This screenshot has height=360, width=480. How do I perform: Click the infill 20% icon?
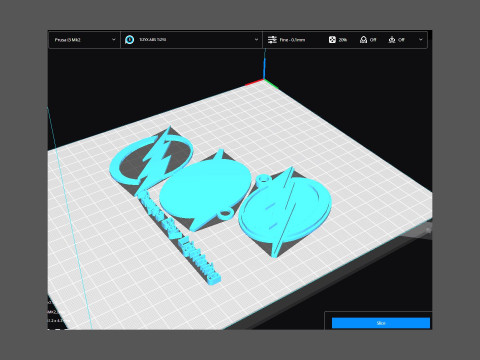pyautogui.click(x=332, y=40)
